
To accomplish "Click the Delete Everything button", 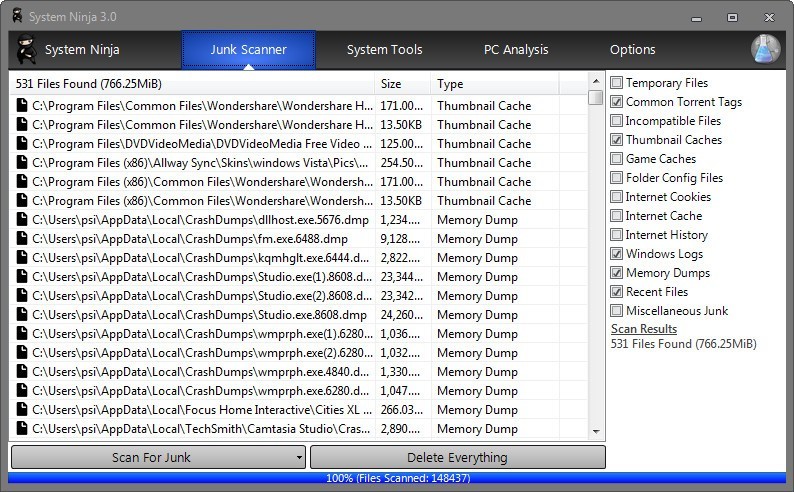I will [457, 458].
